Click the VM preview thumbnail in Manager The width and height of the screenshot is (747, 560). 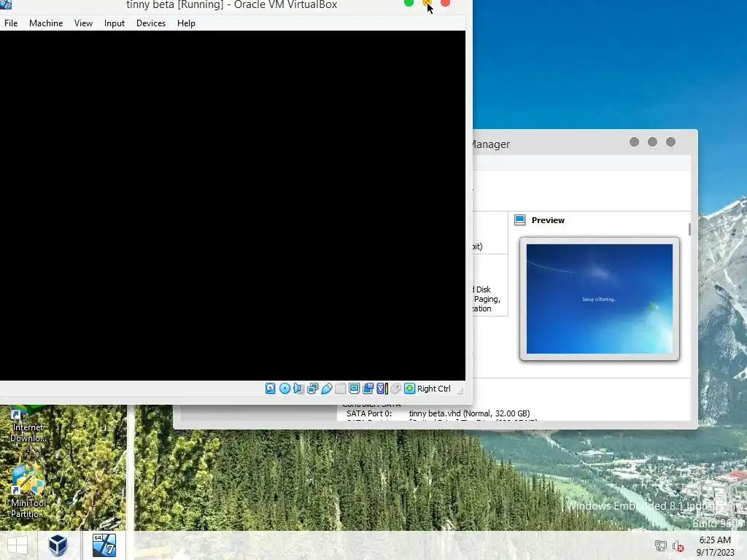pyautogui.click(x=600, y=299)
